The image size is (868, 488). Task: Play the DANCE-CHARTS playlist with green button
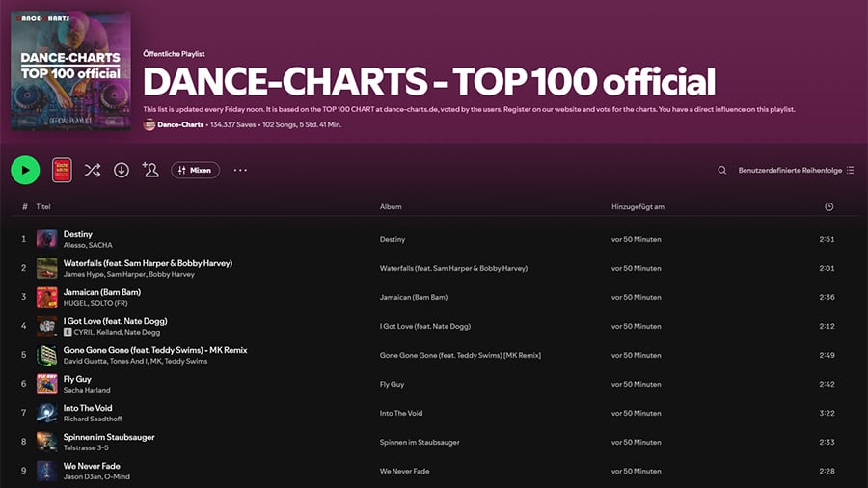coord(25,170)
